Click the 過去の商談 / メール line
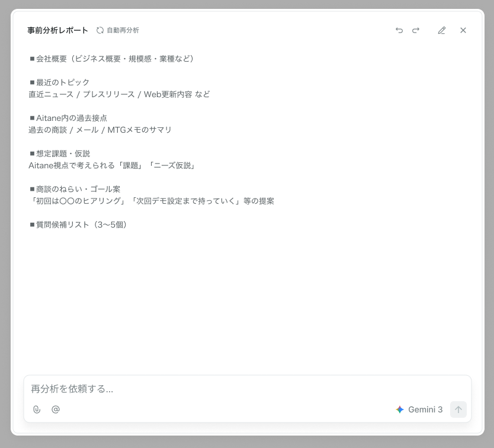494x448 pixels. [100, 130]
